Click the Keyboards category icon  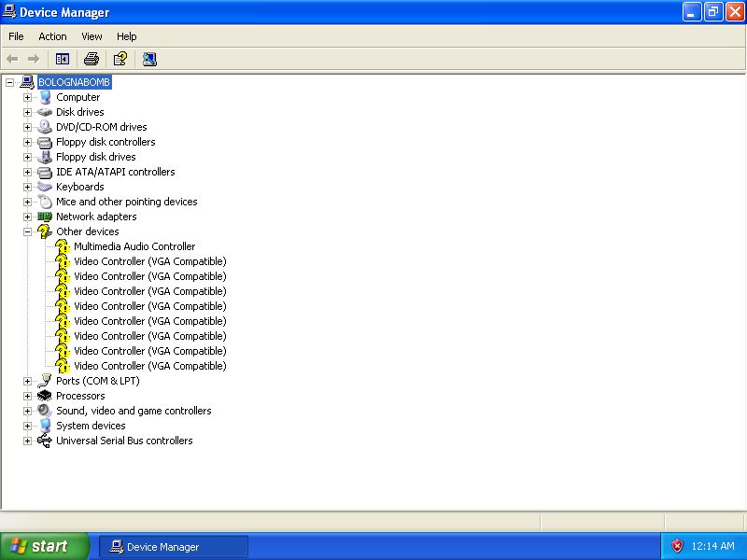(x=45, y=187)
